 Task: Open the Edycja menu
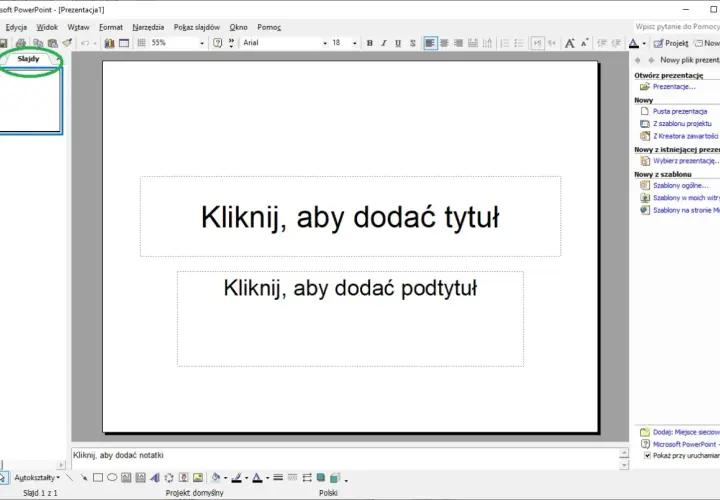click(16, 28)
